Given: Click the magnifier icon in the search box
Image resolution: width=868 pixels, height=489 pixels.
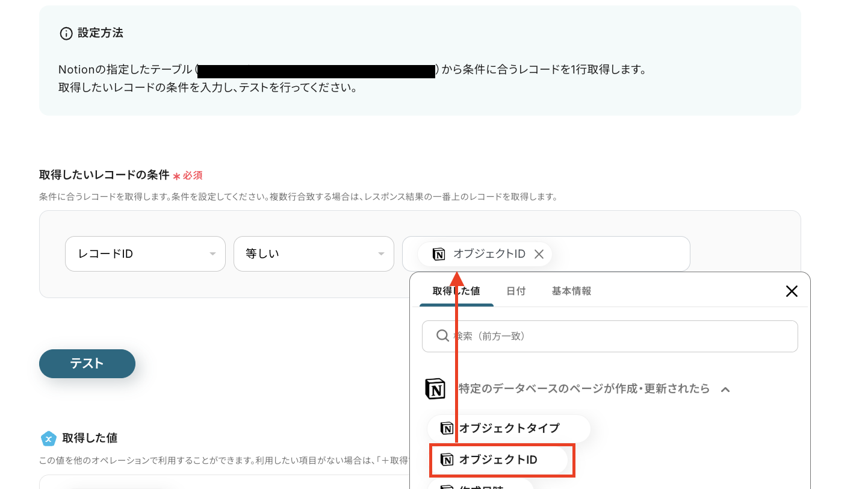Looking at the screenshot, I should (x=442, y=336).
